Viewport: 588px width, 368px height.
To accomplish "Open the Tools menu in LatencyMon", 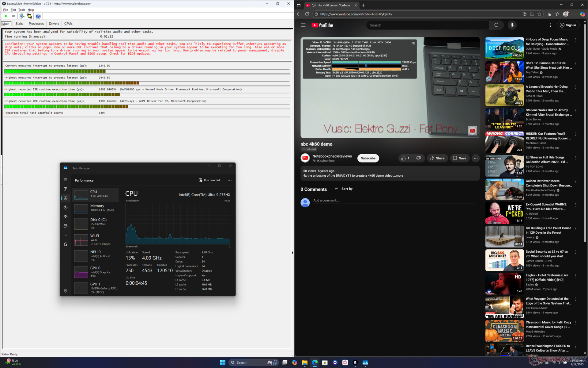I will click(21, 10).
